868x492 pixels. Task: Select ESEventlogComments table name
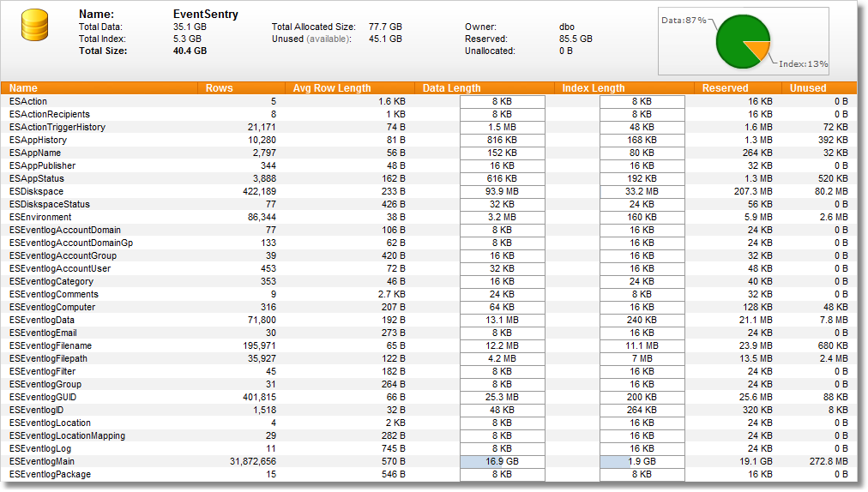tap(54, 294)
